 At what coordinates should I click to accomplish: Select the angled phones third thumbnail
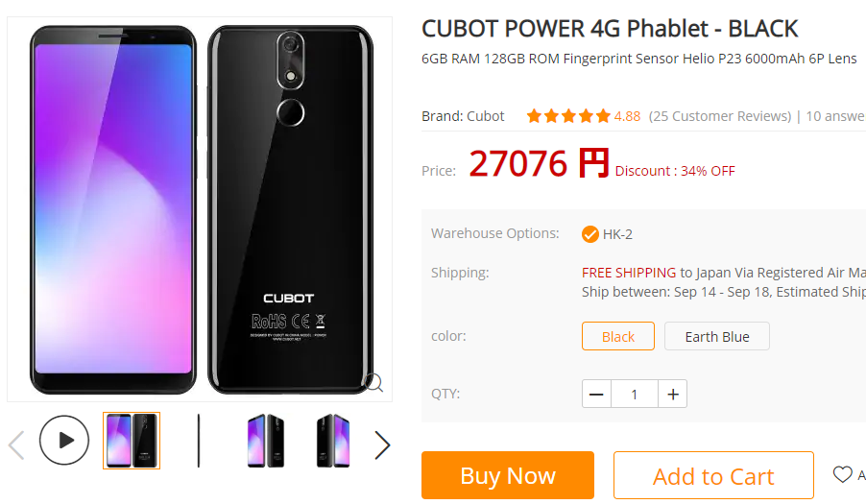click(x=266, y=441)
